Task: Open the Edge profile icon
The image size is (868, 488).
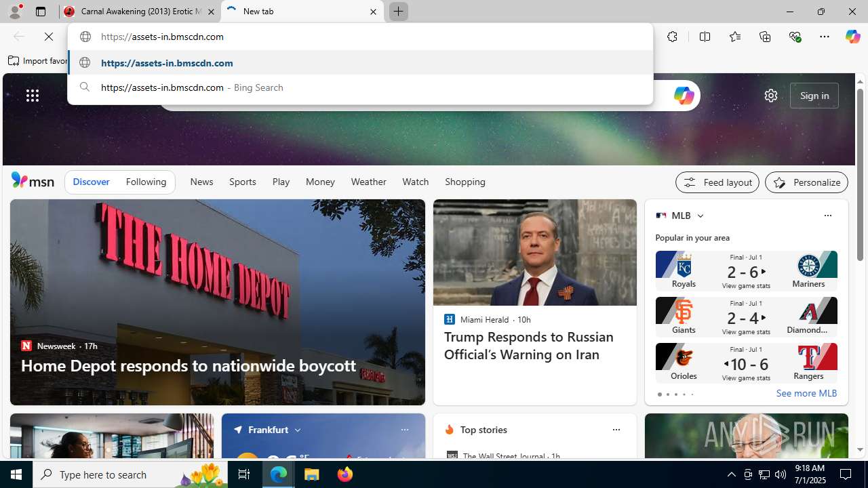Action: tap(14, 12)
